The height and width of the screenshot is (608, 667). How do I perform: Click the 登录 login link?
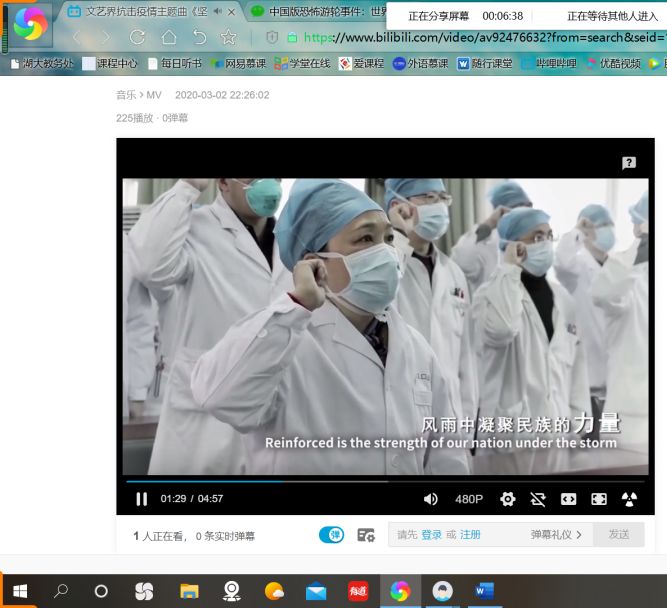pos(431,534)
